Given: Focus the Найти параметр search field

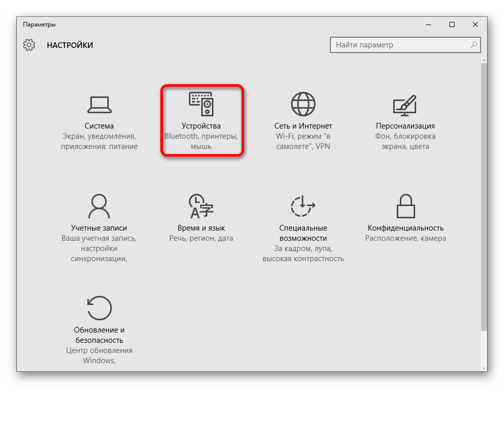Looking at the screenshot, I should [405, 45].
